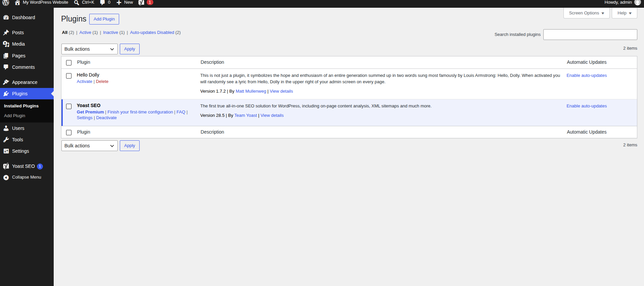Open the Ctrl+K search icon

coord(77,3)
